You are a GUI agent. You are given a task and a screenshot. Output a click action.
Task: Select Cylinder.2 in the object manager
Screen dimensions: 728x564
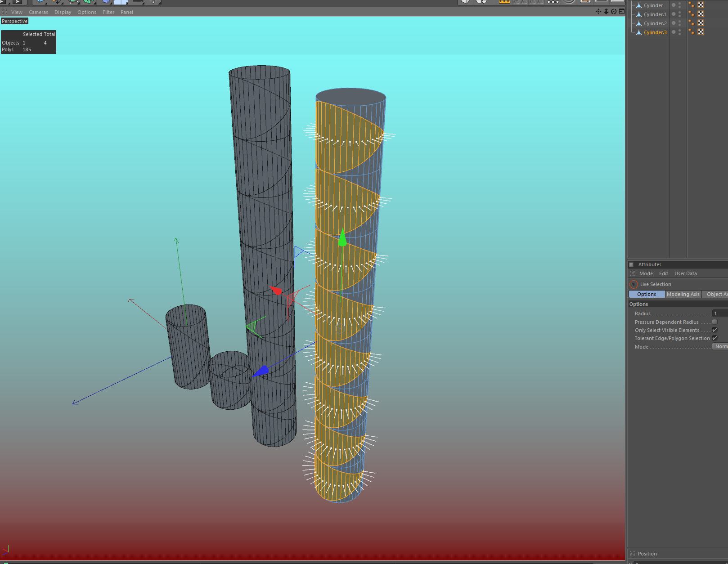coord(655,23)
